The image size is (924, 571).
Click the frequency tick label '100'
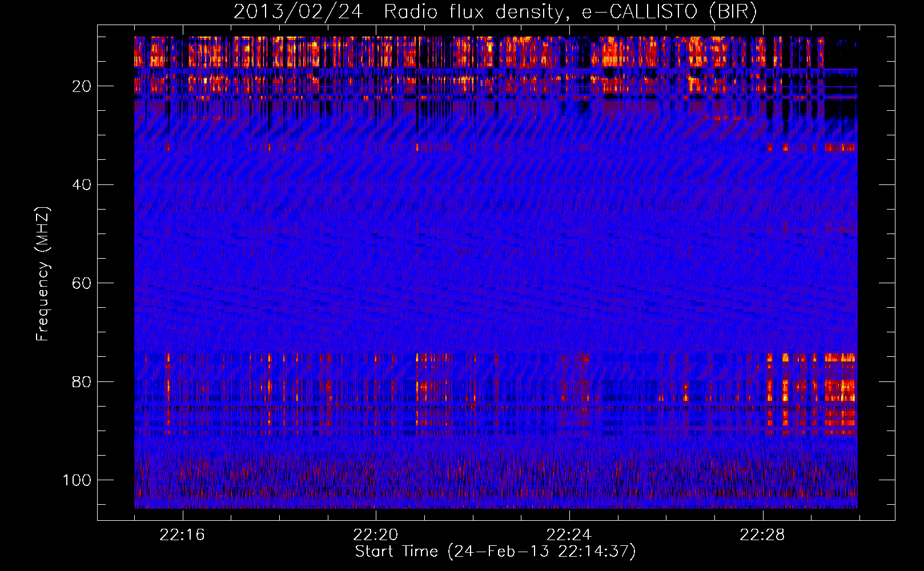click(77, 480)
